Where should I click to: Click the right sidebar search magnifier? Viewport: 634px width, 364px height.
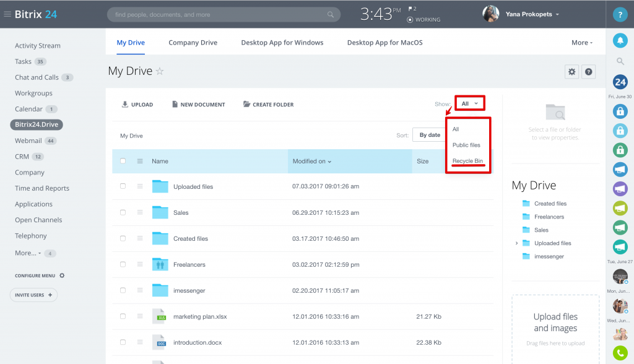[620, 61]
